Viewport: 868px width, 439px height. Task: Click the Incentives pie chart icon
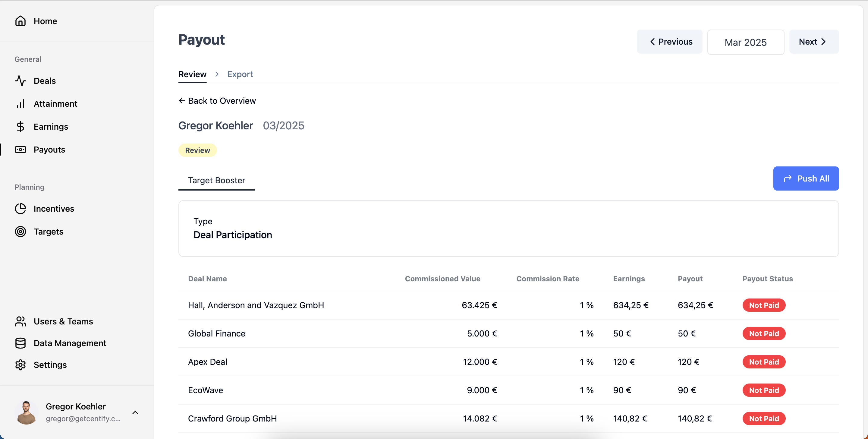[x=20, y=209]
